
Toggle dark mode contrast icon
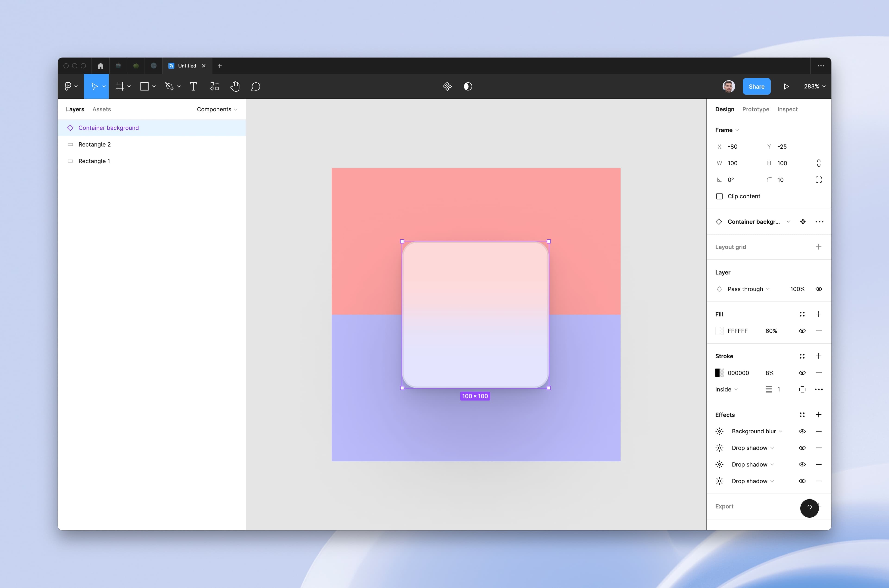(468, 87)
